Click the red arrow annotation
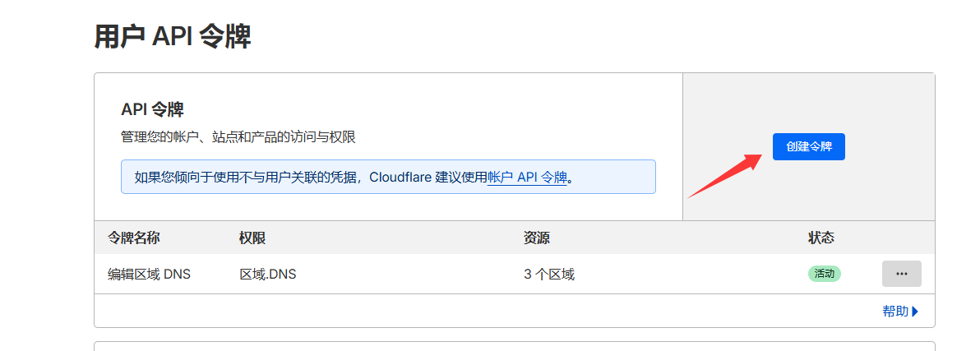Image resolution: width=980 pixels, height=351 pixels. [x=722, y=176]
